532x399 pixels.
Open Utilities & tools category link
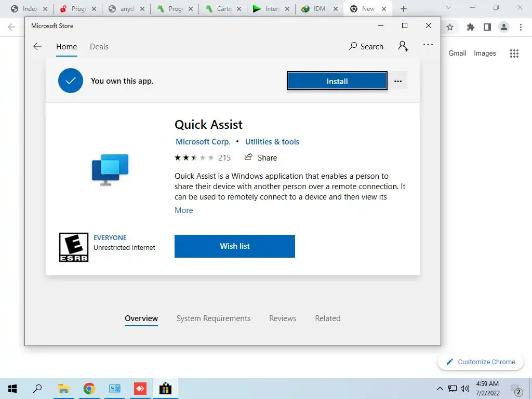(x=272, y=141)
